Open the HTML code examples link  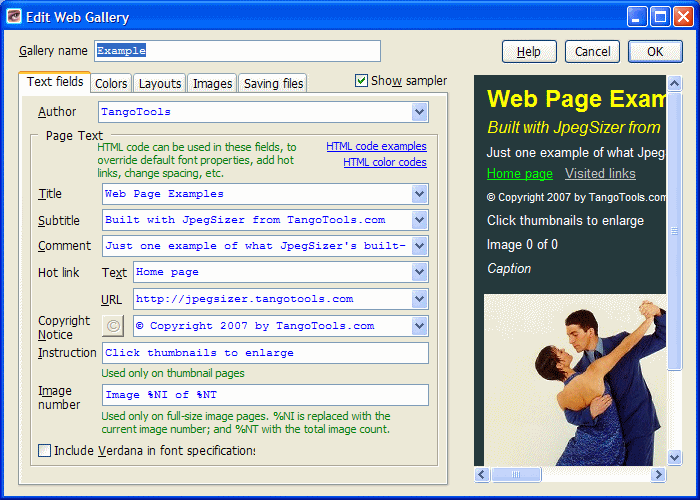(376, 146)
